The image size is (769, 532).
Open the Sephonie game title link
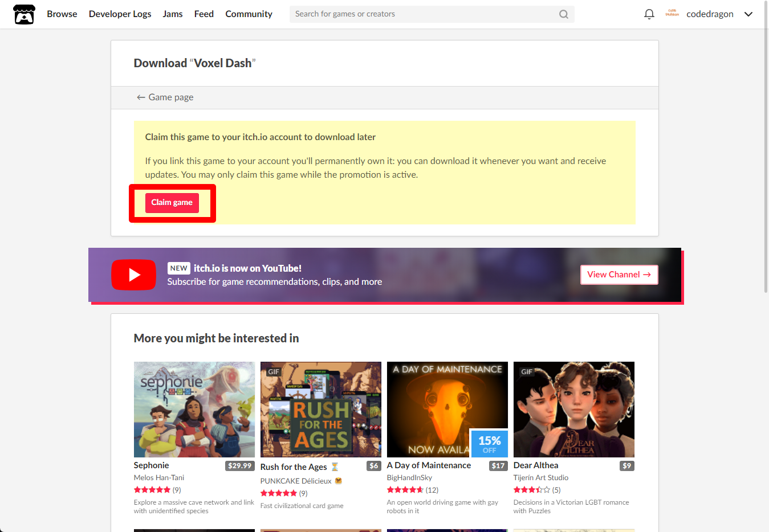(x=151, y=465)
